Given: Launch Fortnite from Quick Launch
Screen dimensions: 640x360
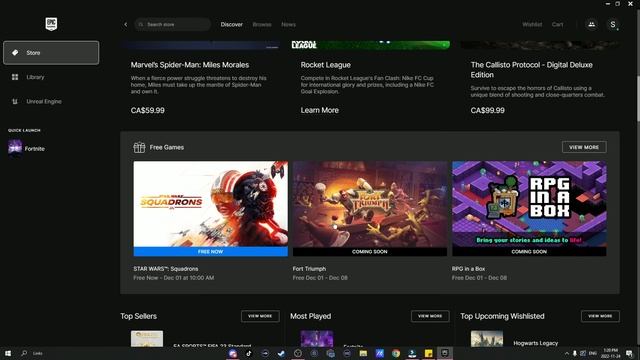Looking at the screenshot, I should [27, 149].
